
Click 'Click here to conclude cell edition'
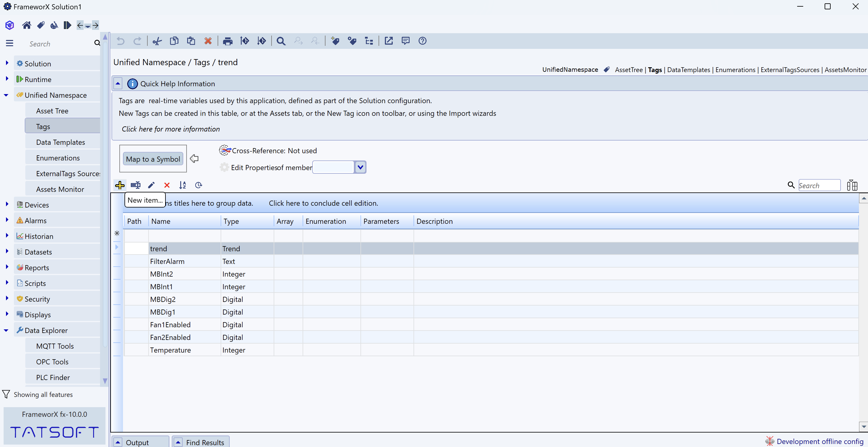click(323, 203)
